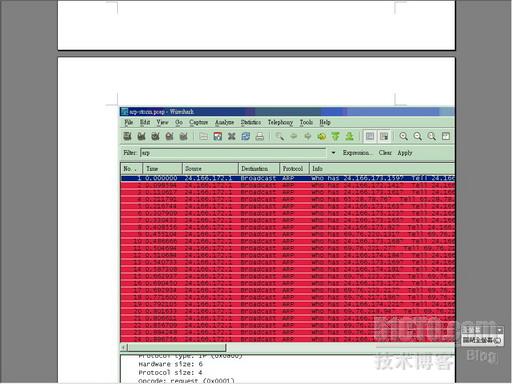Viewport: 512px width, 384px height.
Task: Zoom in toolbar icon
Action: click(404, 136)
